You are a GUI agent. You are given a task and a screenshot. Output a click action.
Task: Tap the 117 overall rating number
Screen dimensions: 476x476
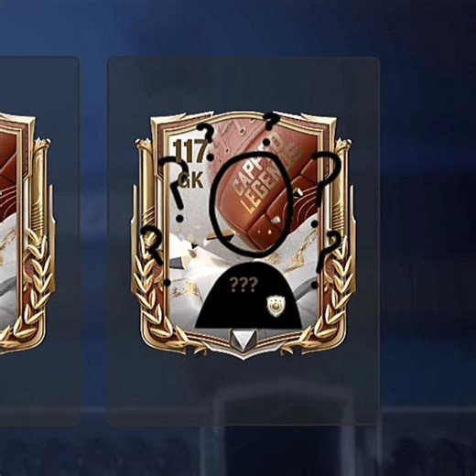tap(189, 152)
